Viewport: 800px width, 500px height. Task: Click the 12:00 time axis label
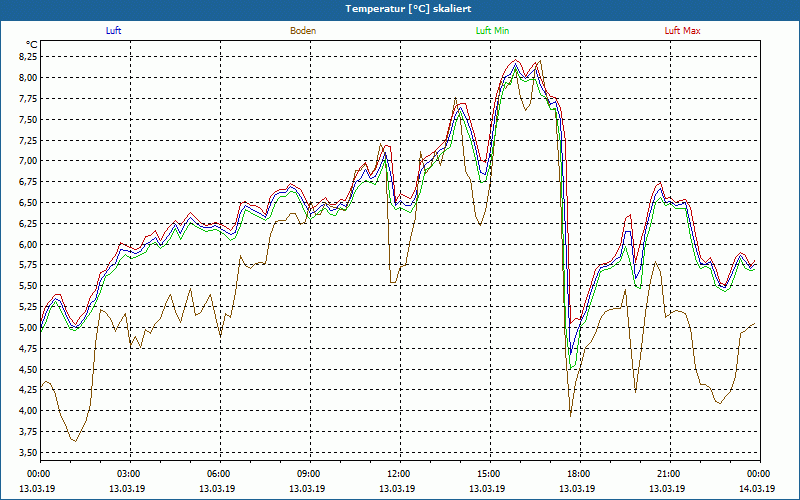pyautogui.click(x=400, y=474)
